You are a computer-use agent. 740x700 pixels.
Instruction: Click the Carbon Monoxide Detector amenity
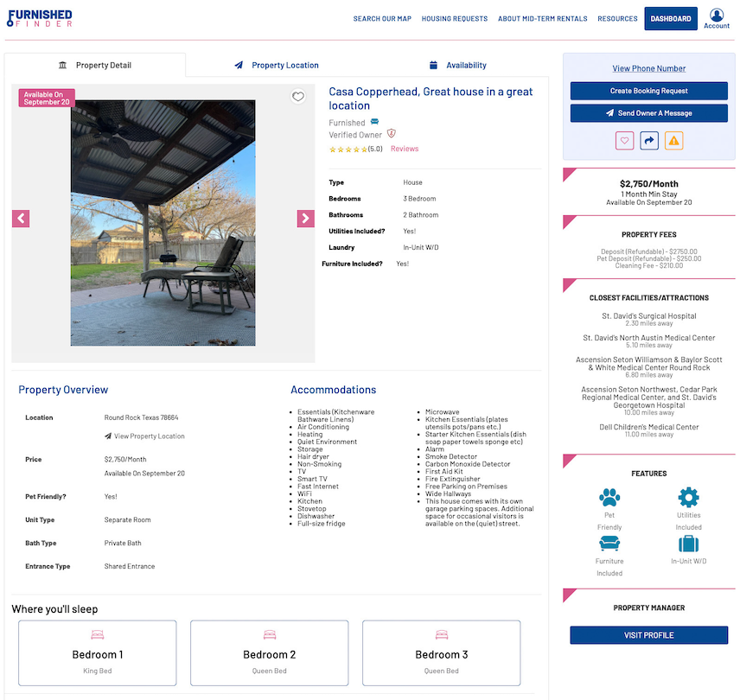coord(468,464)
